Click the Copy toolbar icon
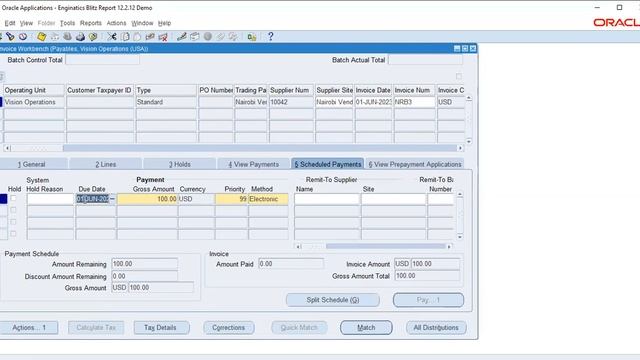 [125, 37]
